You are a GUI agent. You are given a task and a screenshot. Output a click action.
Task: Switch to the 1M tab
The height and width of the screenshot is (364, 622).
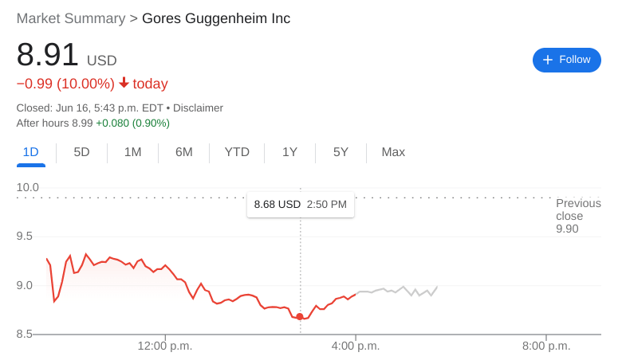coord(132,152)
